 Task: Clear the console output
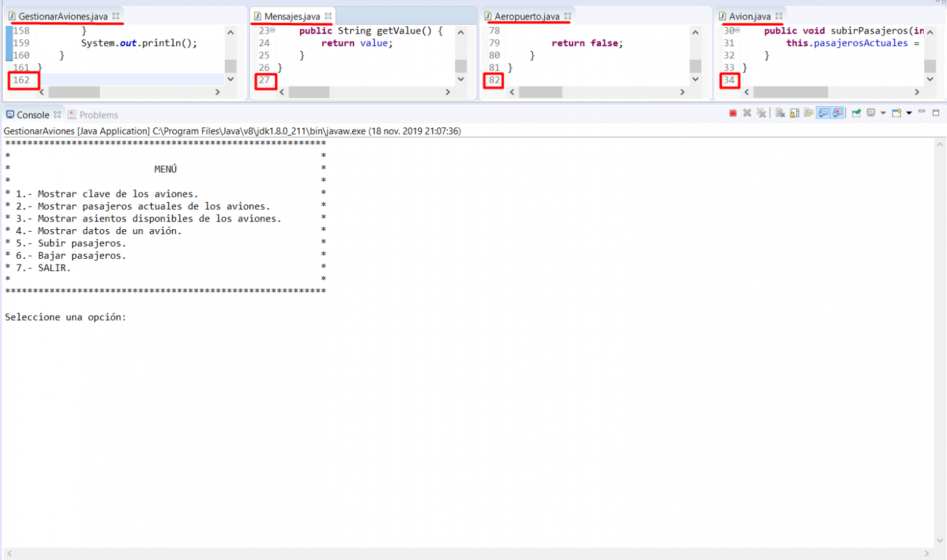tap(780, 113)
